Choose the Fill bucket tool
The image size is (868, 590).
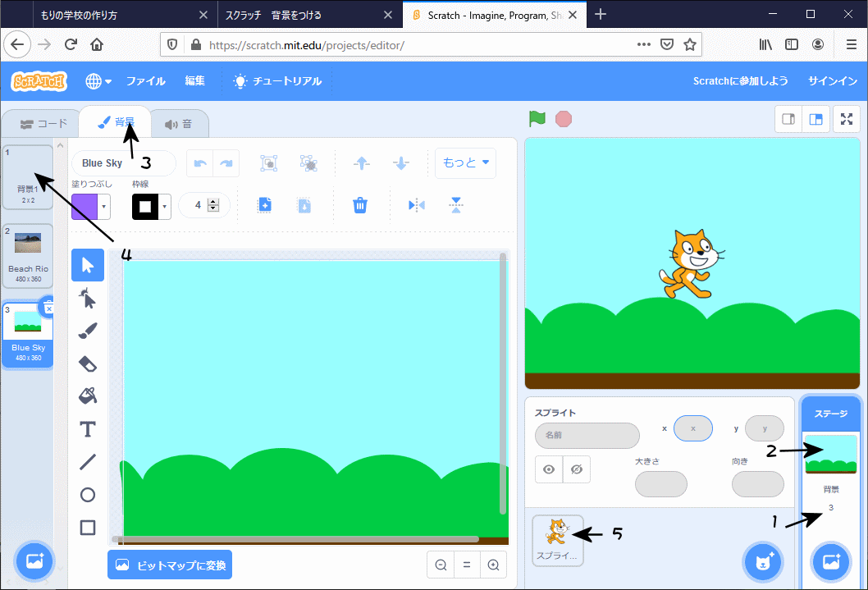pos(88,396)
